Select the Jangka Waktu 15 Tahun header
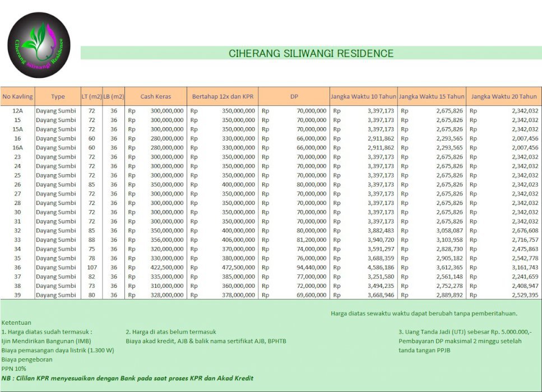The height and width of the screenshot is (392, 542). point(432,96)
